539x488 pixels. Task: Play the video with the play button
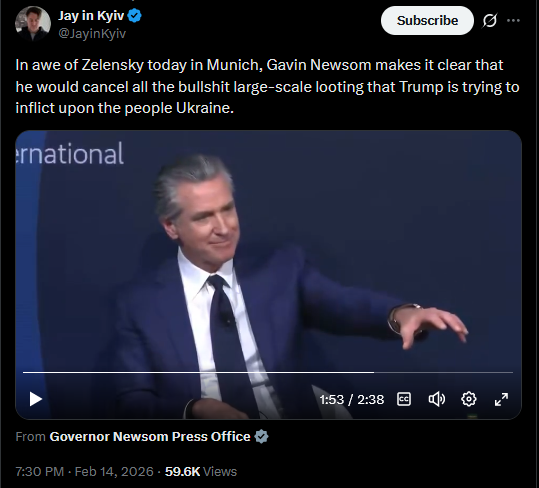coord(35,399)
